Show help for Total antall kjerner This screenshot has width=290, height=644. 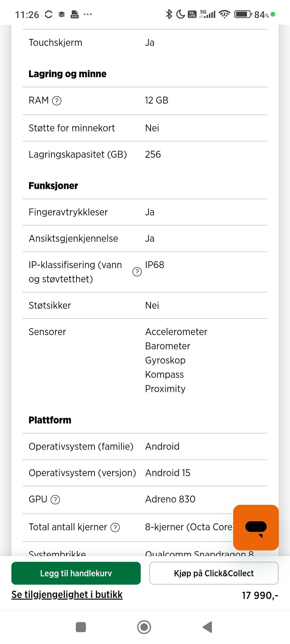click(115, 527)
